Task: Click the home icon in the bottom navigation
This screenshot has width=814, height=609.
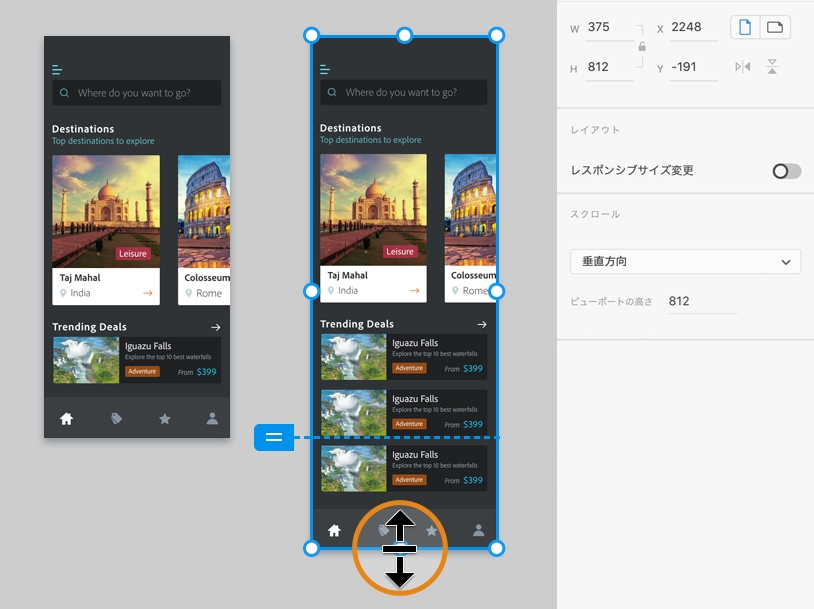Action: tap(335, 531)
